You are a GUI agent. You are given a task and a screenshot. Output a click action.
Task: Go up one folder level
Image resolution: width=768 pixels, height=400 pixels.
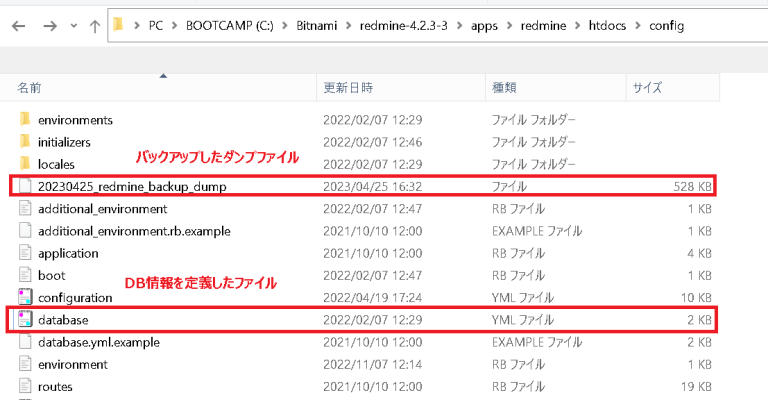pos(94,25)
